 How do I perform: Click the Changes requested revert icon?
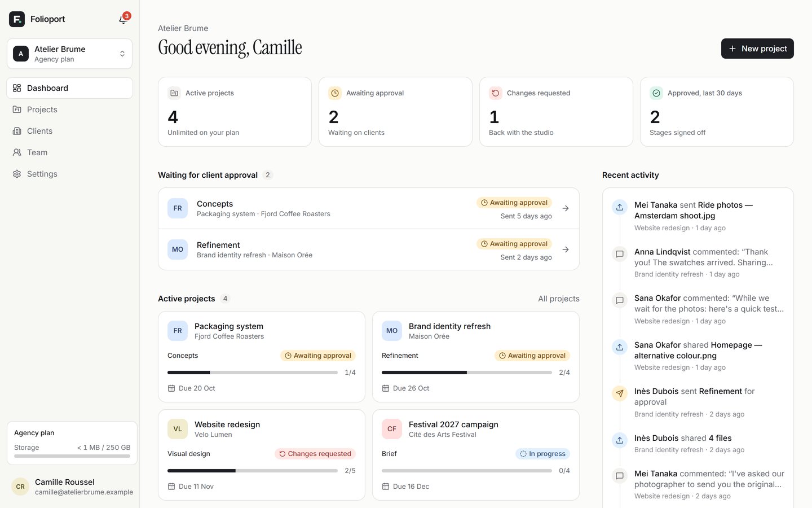coord(496,93)
